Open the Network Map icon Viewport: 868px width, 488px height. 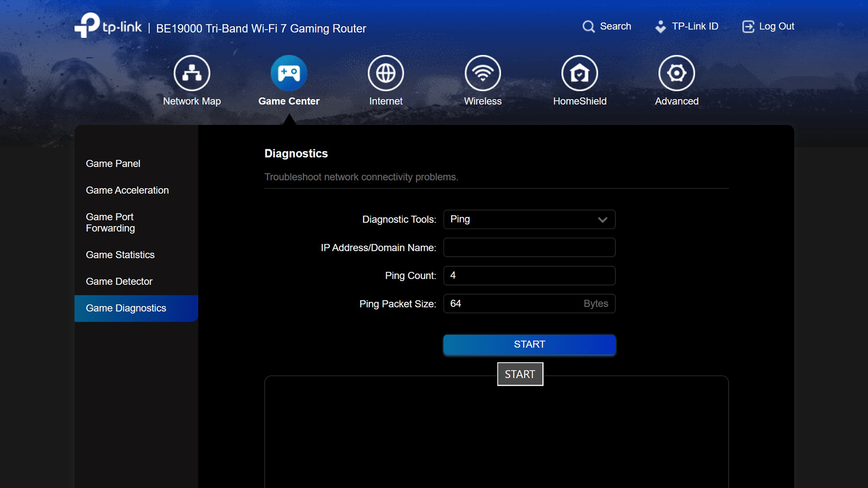[192, 73]
